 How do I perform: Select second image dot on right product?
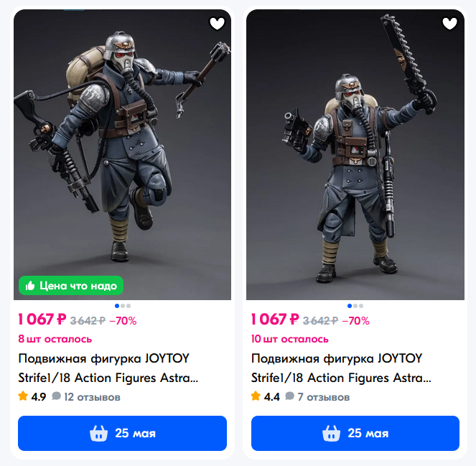pos(355,306)
